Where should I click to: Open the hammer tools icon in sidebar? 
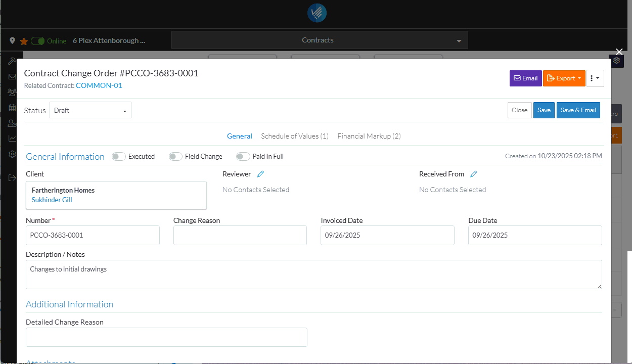12,61
